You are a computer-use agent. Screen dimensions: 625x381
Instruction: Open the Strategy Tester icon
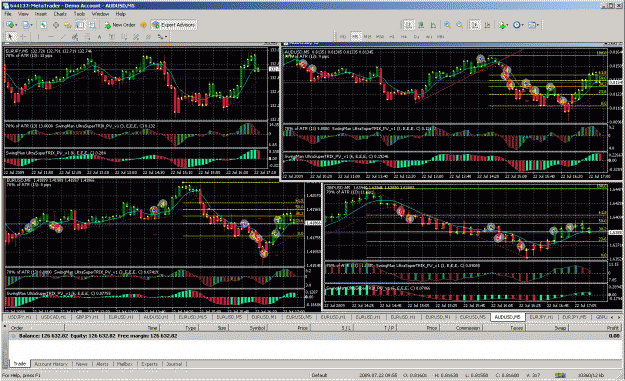92,25
